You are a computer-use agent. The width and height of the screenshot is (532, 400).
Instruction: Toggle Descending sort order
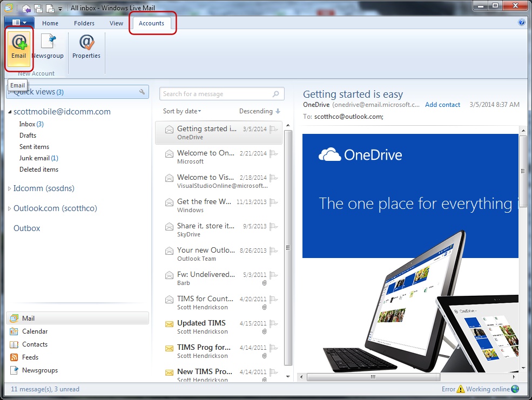(x=260, y=111)
